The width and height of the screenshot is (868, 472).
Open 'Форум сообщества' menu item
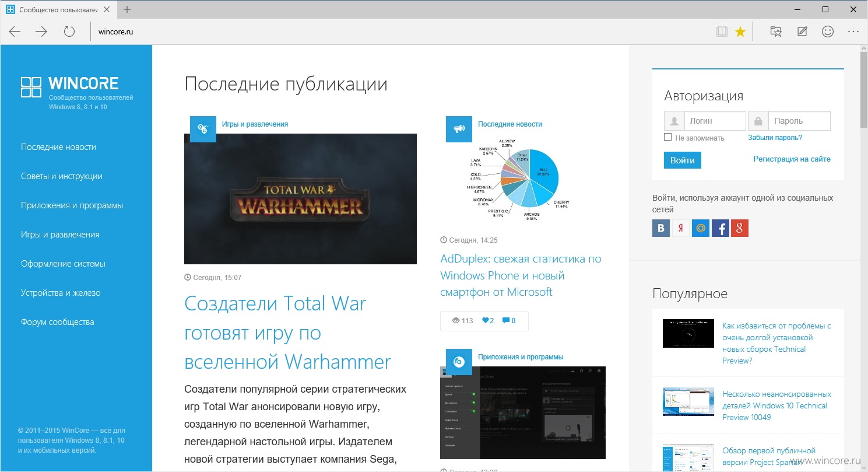(57, 322)
